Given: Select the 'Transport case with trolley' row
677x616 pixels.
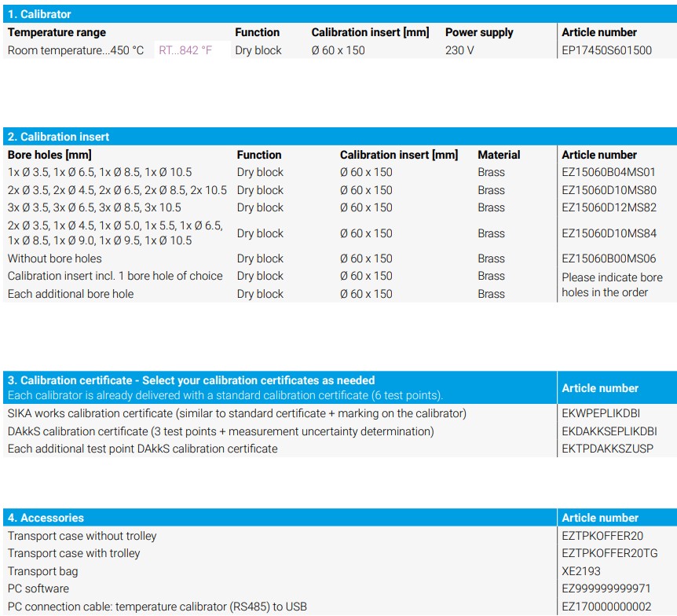Looking at the screenshot, I should pyautogui.click(x=74, y=553).
